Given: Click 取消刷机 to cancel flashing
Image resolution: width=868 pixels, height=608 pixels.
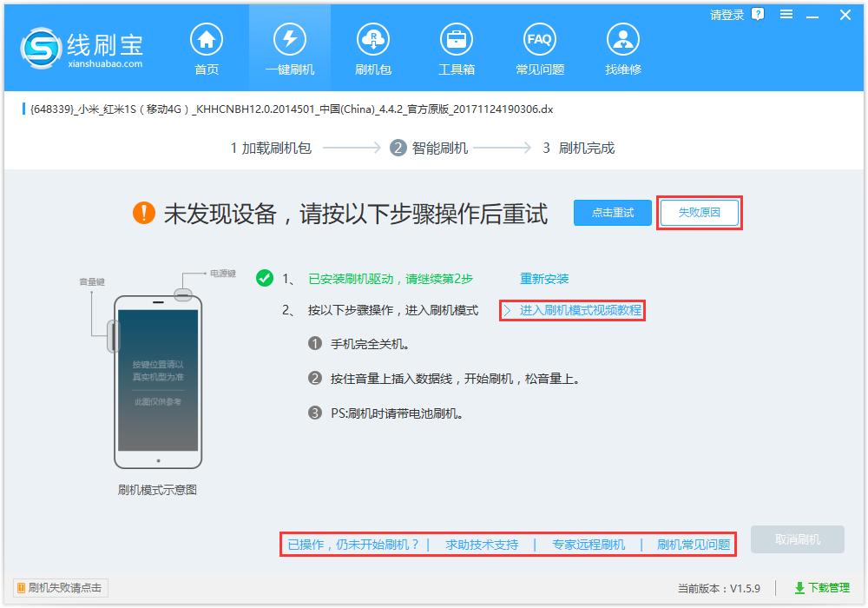Looking at the screenshot, I should coord(798,540).
